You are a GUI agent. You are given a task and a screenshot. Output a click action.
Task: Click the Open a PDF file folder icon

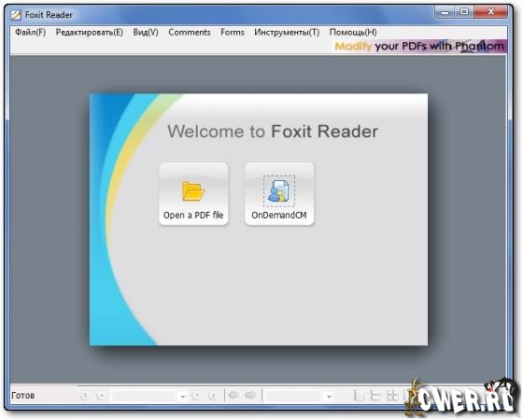pyautogui.click(x=193, y=191)
